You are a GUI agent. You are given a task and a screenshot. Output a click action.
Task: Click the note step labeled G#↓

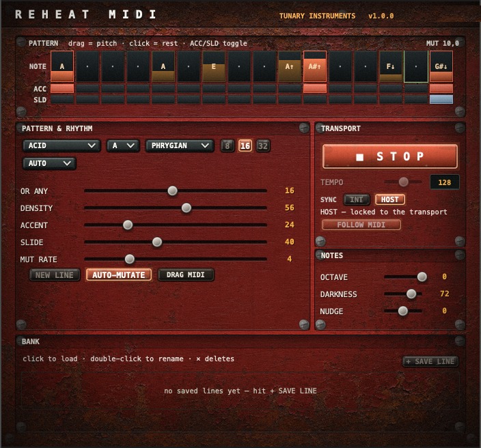coord(441,66)
